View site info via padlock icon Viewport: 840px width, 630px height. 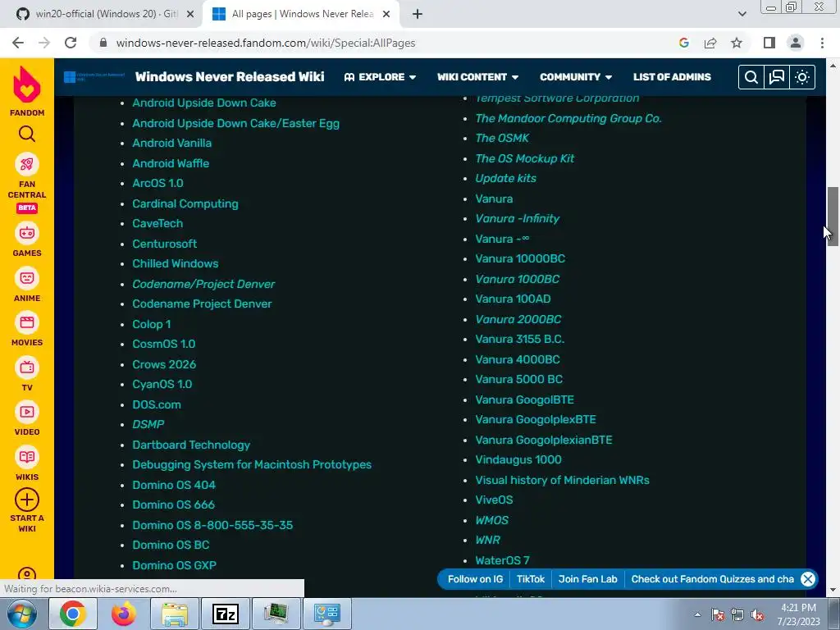(x=103, y=43)
